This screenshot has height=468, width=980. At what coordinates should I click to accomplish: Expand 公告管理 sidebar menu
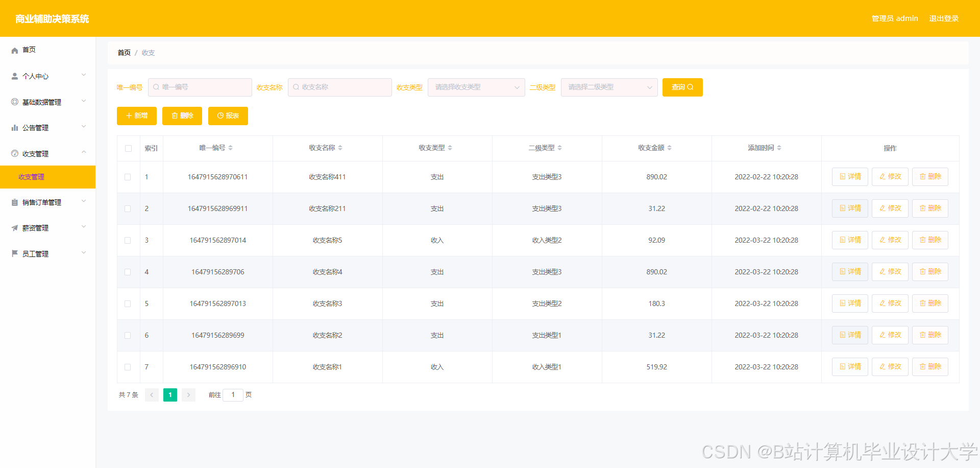[48, 128]
